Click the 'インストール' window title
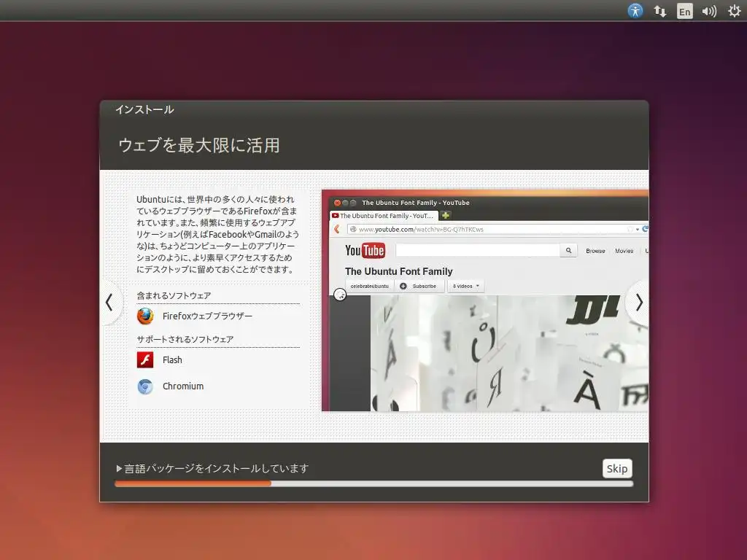This screenshot has height=560, width=747. coord(145,109)
